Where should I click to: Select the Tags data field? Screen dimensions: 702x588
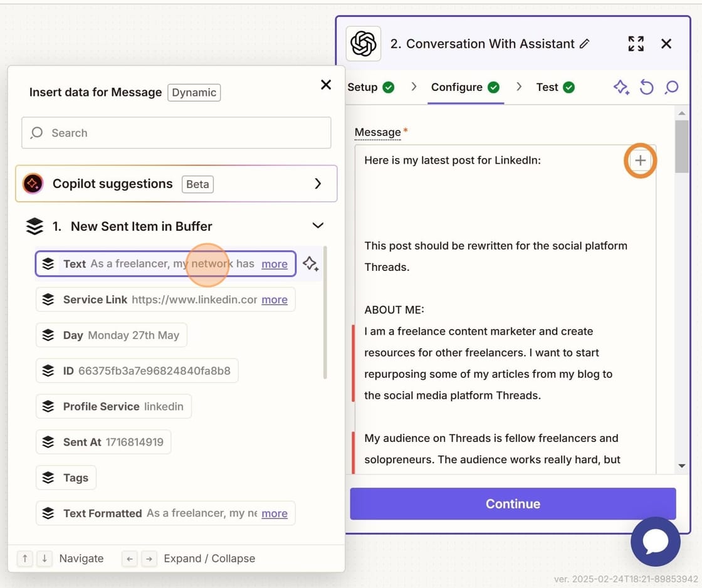click(66, 477)
